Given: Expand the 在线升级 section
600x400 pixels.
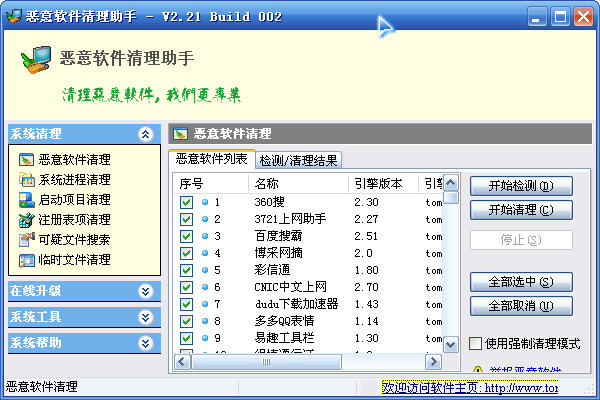Looking at the screenshot, I should click(x=146, y=291).
